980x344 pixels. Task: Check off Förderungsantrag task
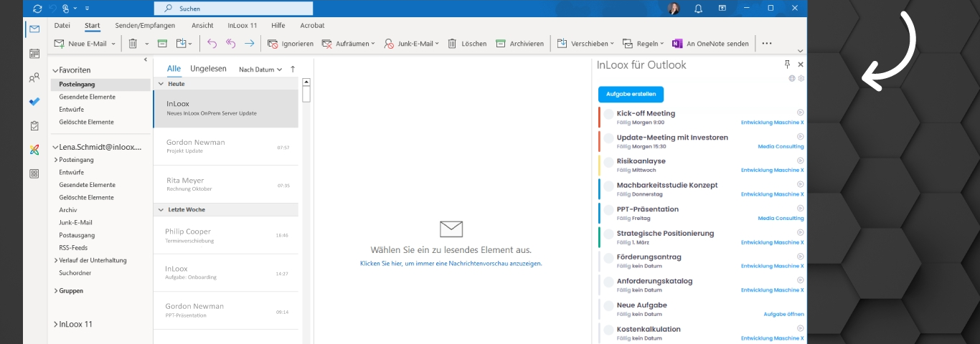pos(608,258)
